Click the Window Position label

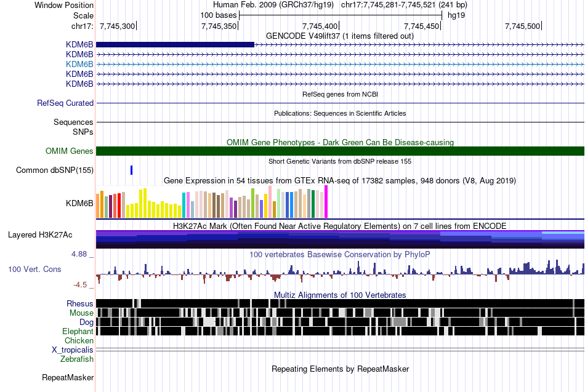pyautogui.click(x=64, y=5)
